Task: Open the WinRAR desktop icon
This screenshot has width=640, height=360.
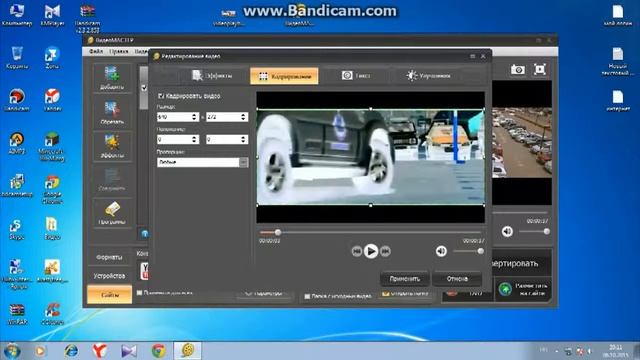Action: 17,315
